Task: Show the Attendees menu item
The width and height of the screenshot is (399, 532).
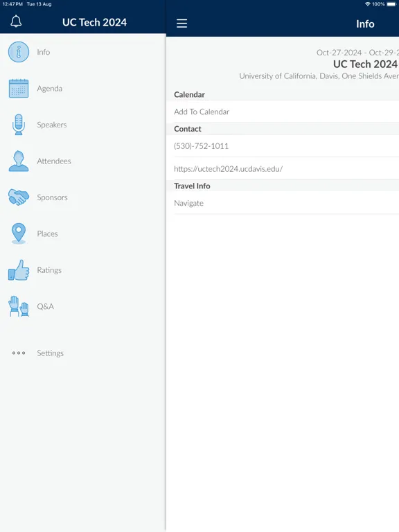Action: pos(54,161)
